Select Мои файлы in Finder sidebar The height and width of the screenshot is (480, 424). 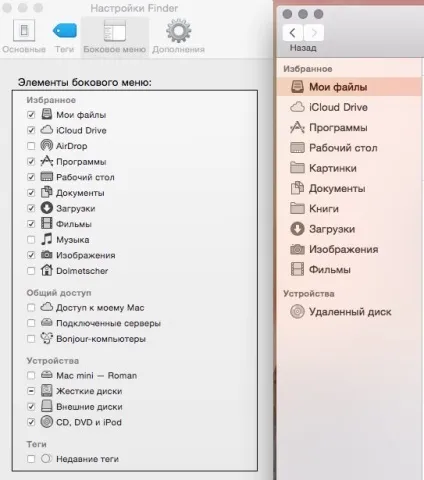click(x=349, y=87)
